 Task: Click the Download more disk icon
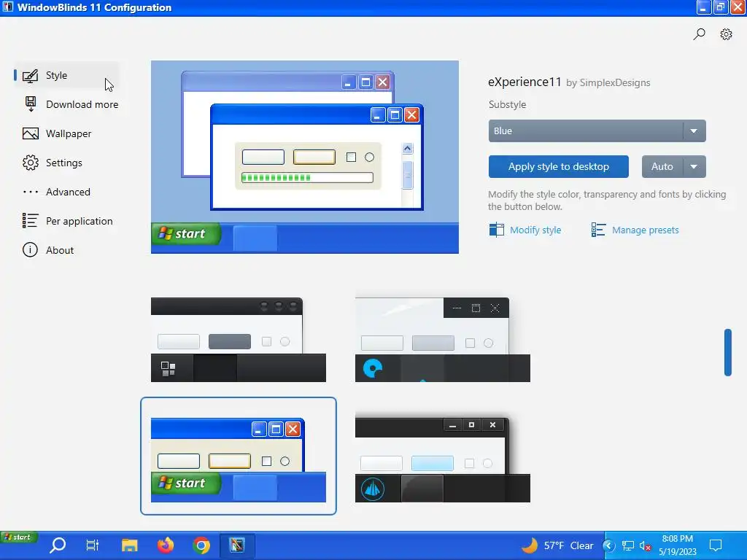[31, 104]
